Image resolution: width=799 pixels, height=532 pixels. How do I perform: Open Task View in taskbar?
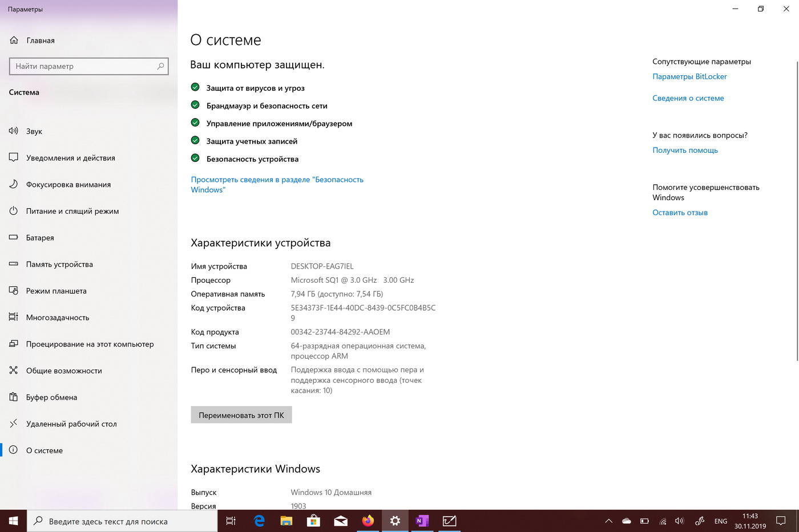231,521
